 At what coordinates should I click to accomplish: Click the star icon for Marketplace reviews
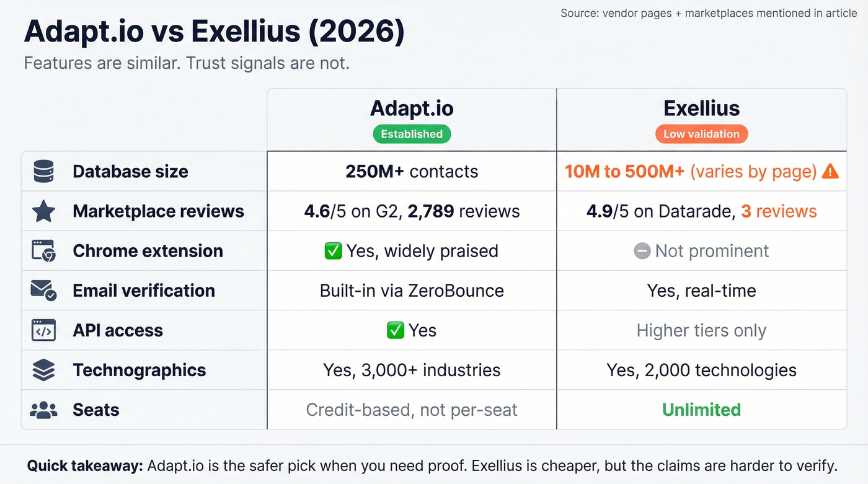tap(43, 211)
